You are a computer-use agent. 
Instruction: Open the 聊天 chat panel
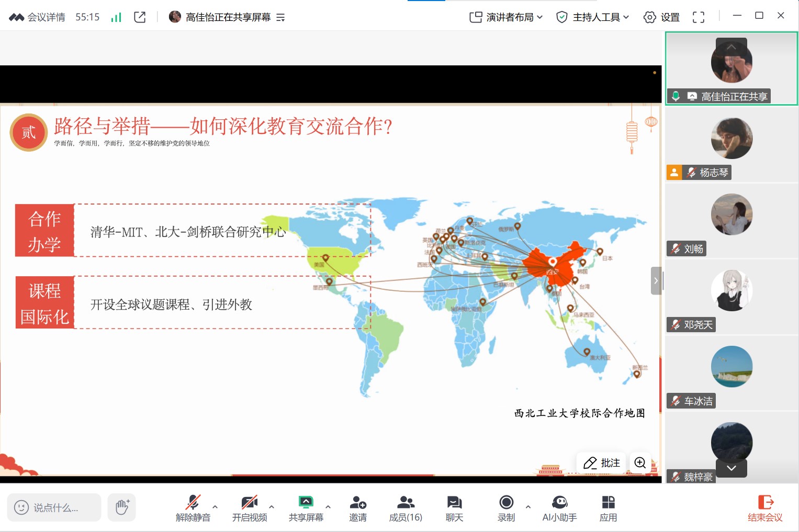click(454, 507)
